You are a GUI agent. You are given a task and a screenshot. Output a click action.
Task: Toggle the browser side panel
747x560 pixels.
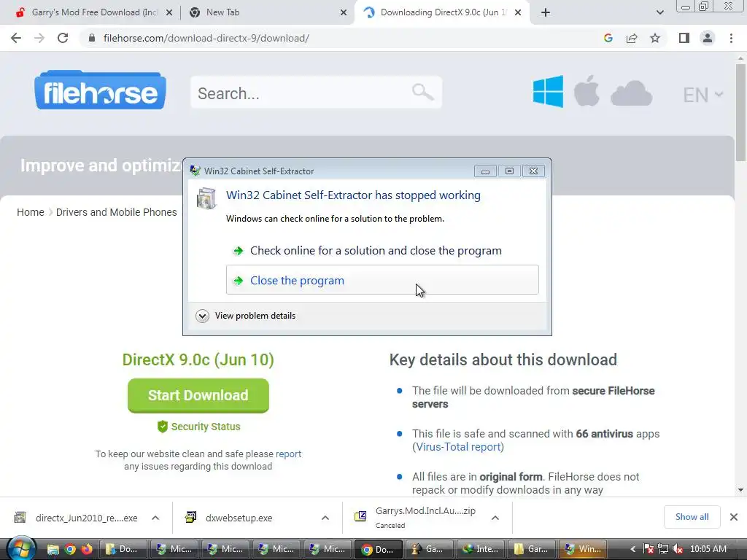(684, 38)
